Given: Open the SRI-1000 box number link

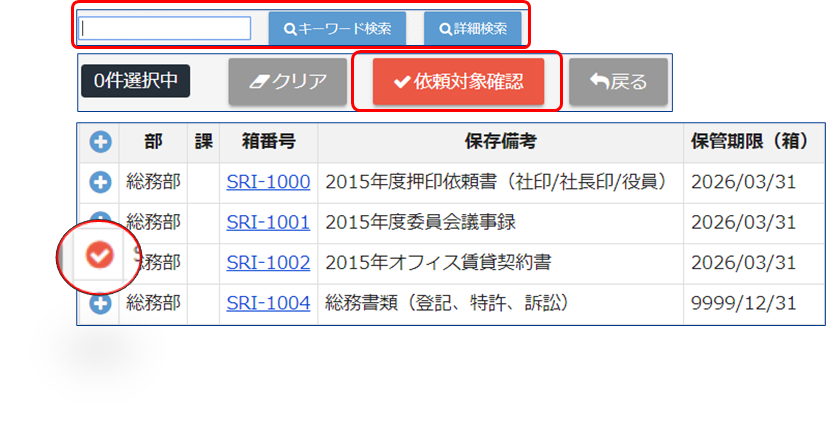Looking at the screenshot, I should [268, 182].
